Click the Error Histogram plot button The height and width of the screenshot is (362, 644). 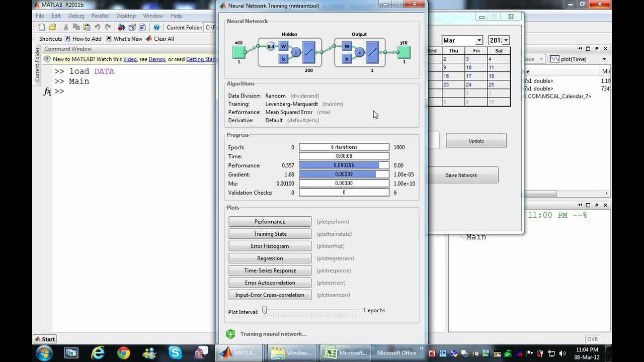[x=270, y=246]
